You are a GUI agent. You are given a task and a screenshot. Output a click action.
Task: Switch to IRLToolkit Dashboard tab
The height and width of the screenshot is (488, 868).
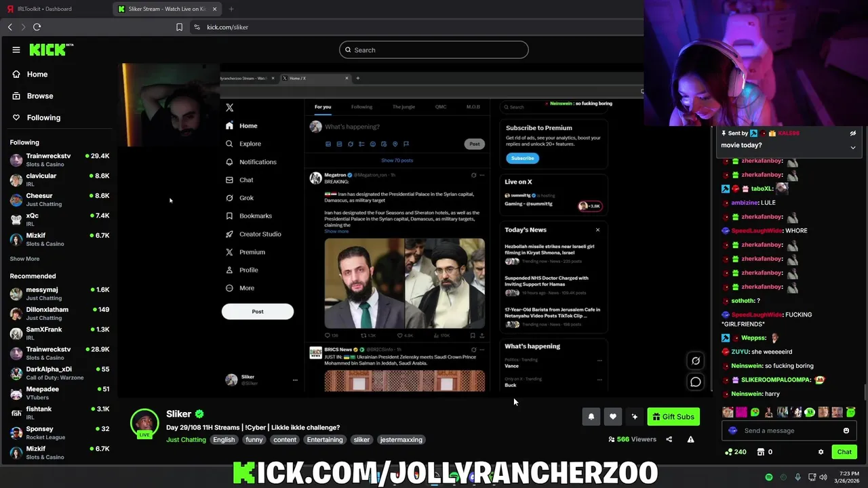click(x=56, y=9)
